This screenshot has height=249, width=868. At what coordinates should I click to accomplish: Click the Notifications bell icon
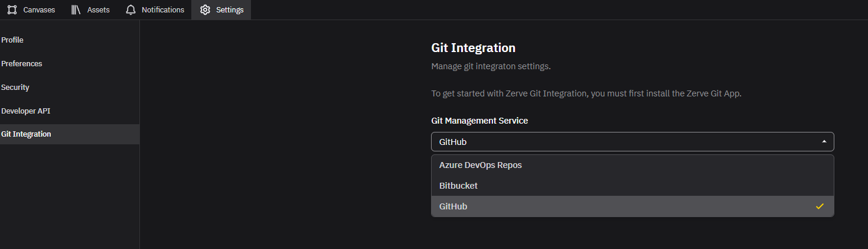(131, 10)
